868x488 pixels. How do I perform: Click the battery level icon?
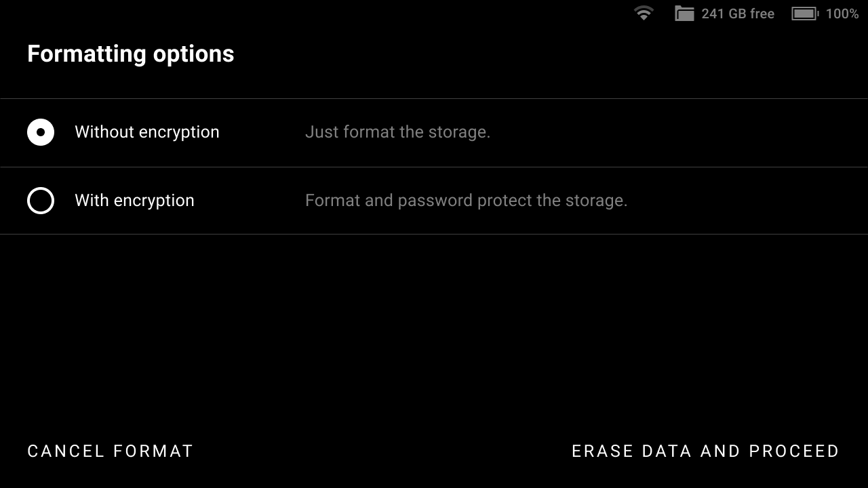(x=804, y=14)
